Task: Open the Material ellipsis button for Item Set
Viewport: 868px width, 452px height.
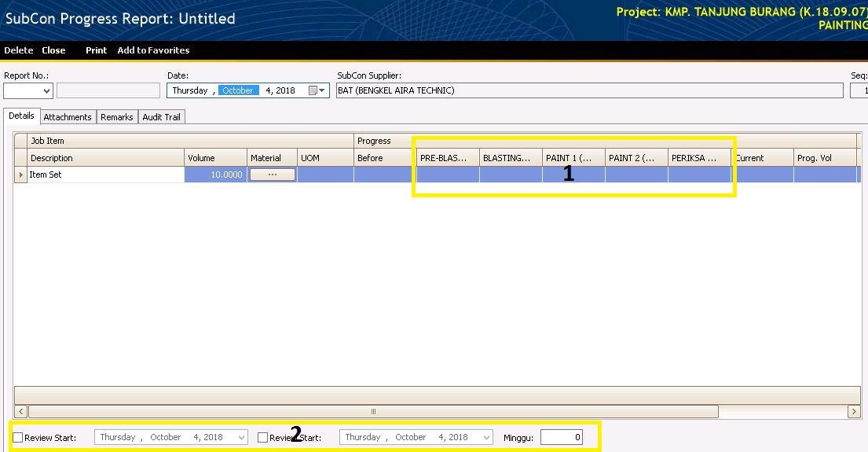Action: [272, 175]
